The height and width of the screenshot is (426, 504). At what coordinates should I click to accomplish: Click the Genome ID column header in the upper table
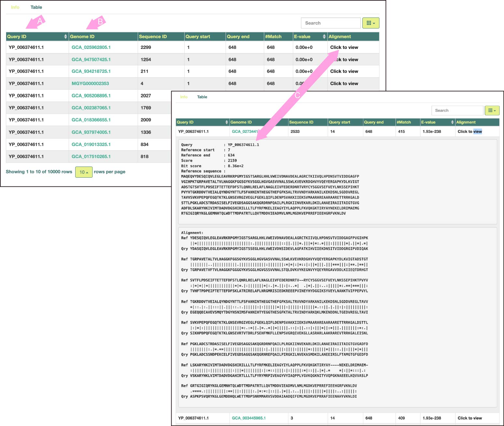[x=82, y=37]
